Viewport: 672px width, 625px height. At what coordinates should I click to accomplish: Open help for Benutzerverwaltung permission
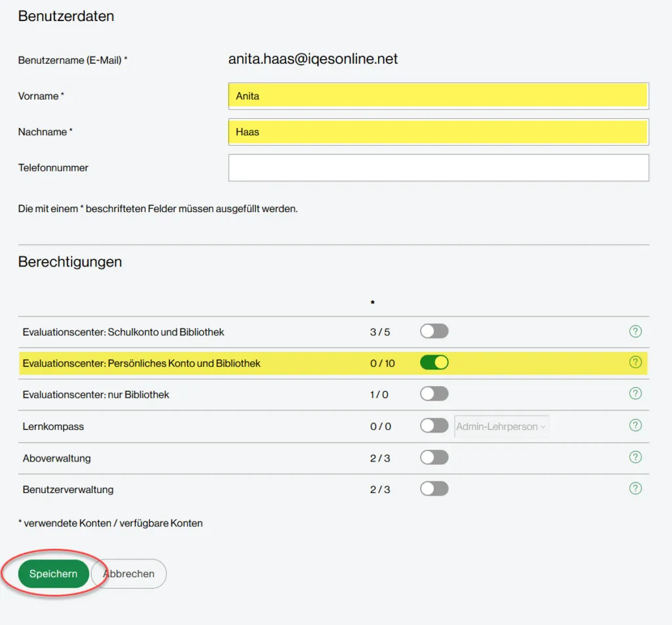635,488
